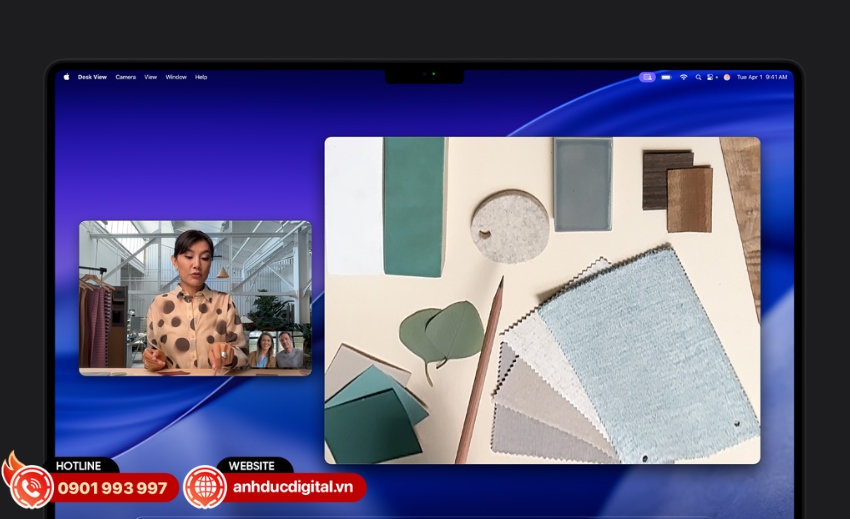
Task: Open Spotlight search magnifier icon
Action: click(698, 77)
